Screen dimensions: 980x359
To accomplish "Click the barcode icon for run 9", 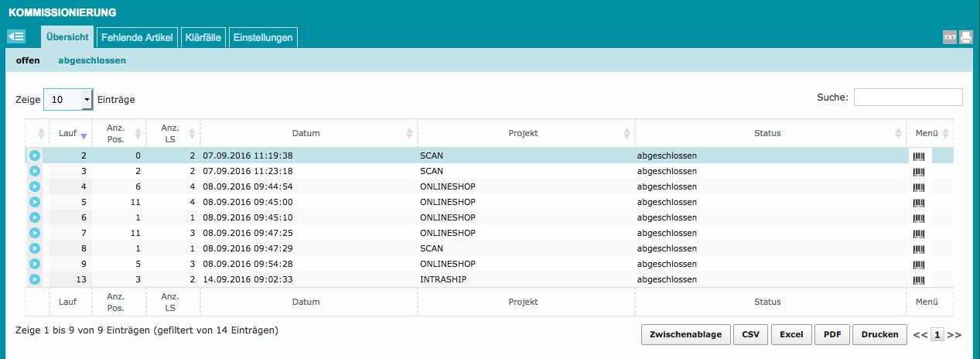I will pyautogui.click(x=919, y=264).
